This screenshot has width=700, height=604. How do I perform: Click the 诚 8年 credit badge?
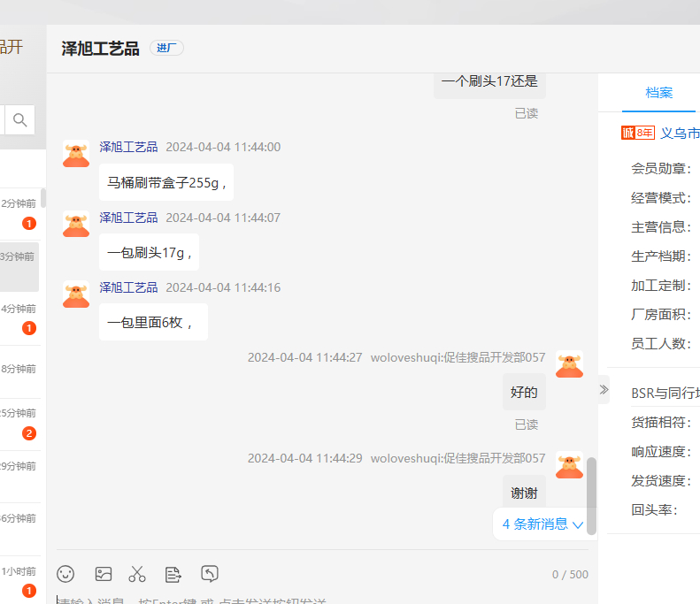point(637,133)
